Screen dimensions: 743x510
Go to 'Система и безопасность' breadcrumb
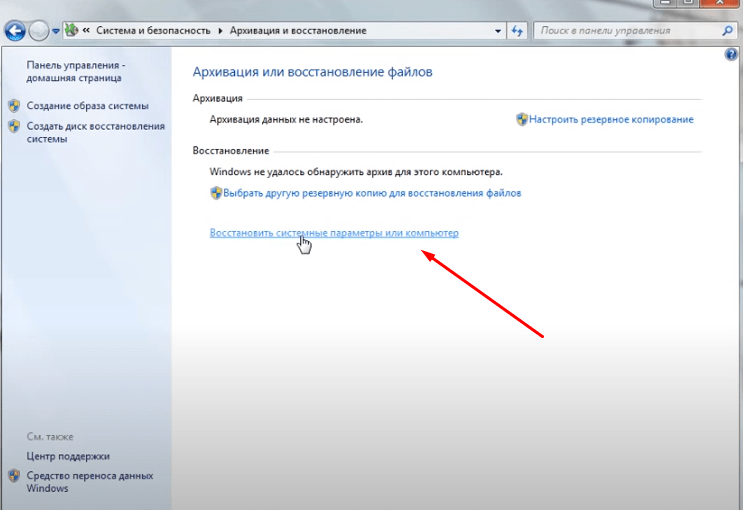point(153,31)
